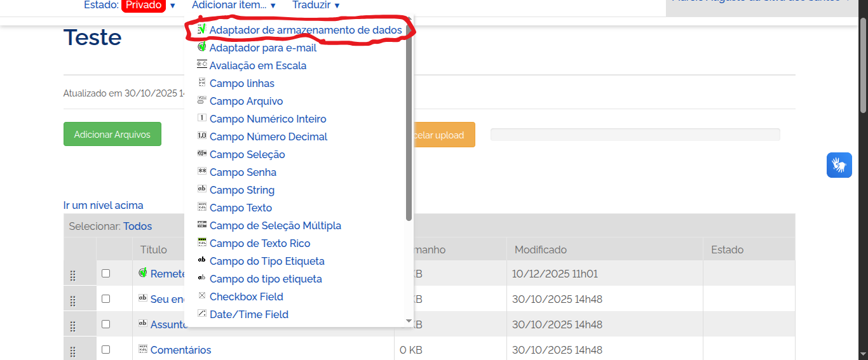Screen dimensions: 868x360
Task: Click the Título column header
Action: coord(154,250)
